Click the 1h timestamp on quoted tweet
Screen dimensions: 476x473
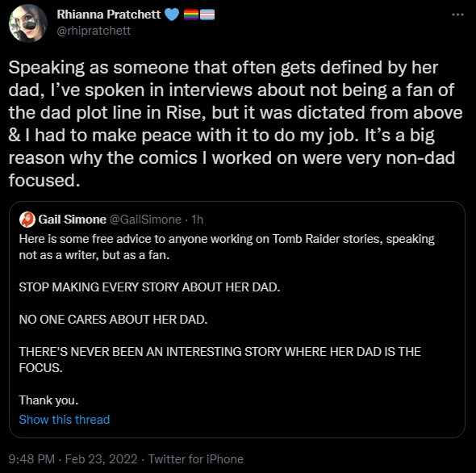(198, 220)
